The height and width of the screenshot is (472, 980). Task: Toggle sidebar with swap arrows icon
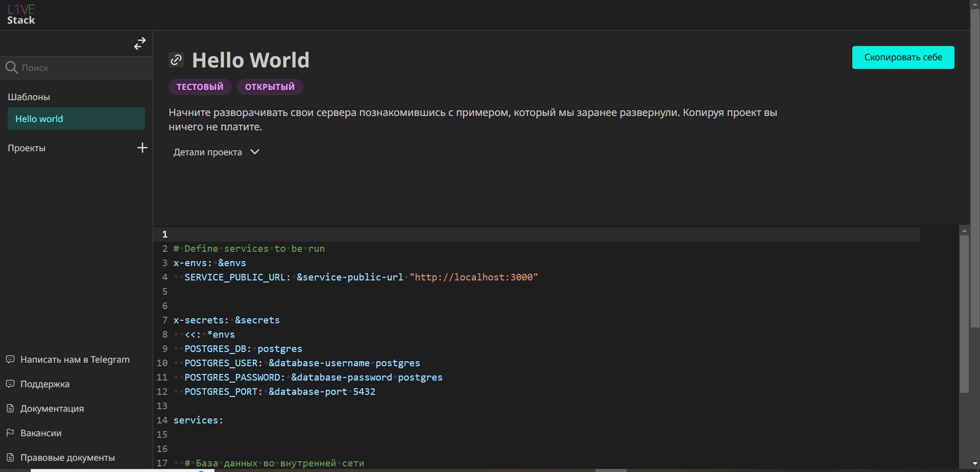point(140,43)
